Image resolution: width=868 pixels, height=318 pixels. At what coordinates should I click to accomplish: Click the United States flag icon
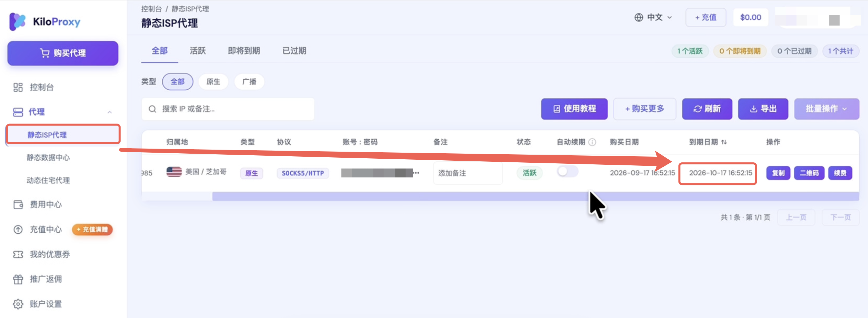pos(174,172)
